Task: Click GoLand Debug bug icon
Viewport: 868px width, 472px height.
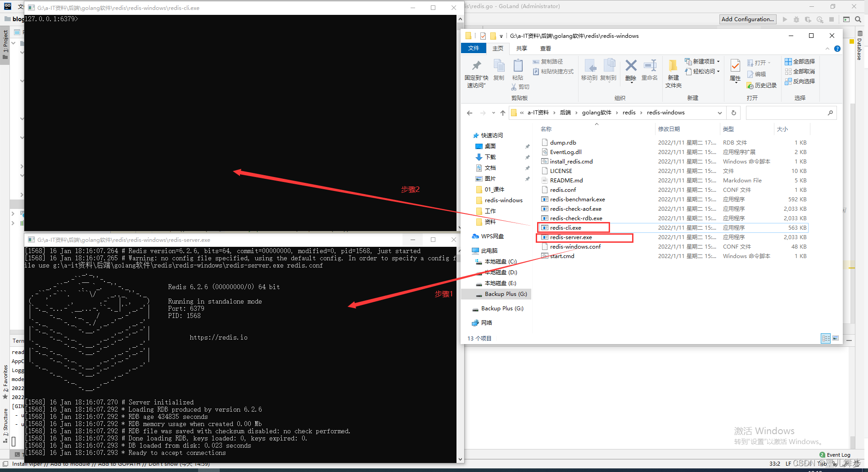Action: (796, 19)
